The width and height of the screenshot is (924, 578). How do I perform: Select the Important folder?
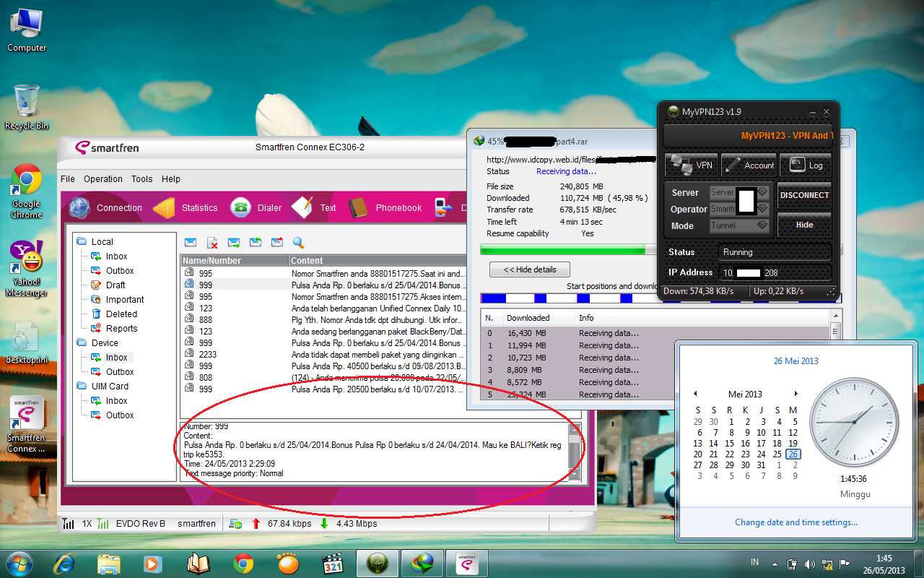click(125, 300)
